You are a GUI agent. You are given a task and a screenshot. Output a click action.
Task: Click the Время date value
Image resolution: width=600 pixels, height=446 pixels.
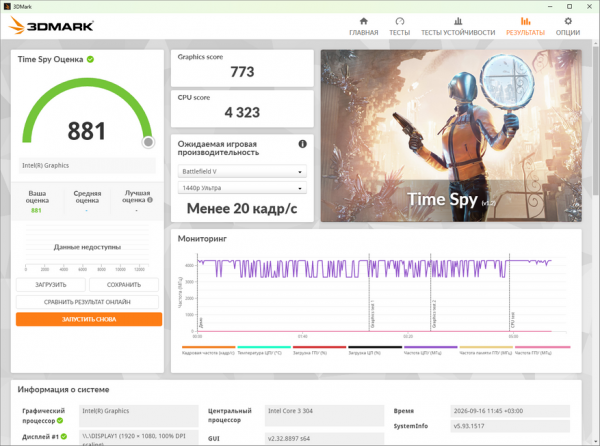click(510, 411)
